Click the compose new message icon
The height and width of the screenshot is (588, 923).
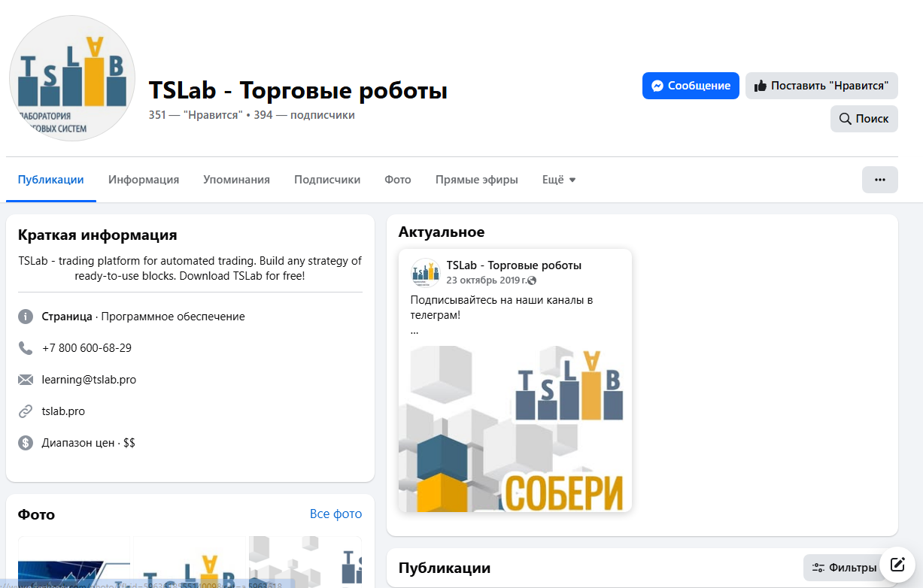click(x=897, y=565)
